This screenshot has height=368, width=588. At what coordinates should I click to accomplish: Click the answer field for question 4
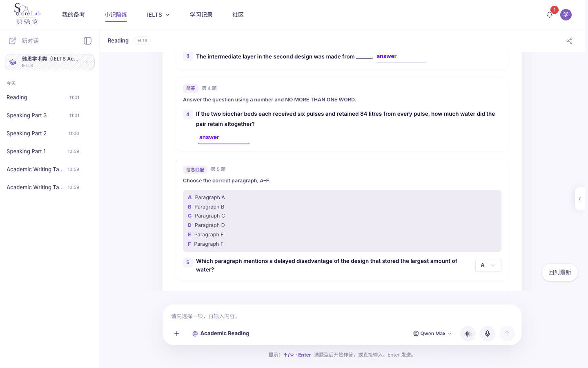tap(224, 138)
